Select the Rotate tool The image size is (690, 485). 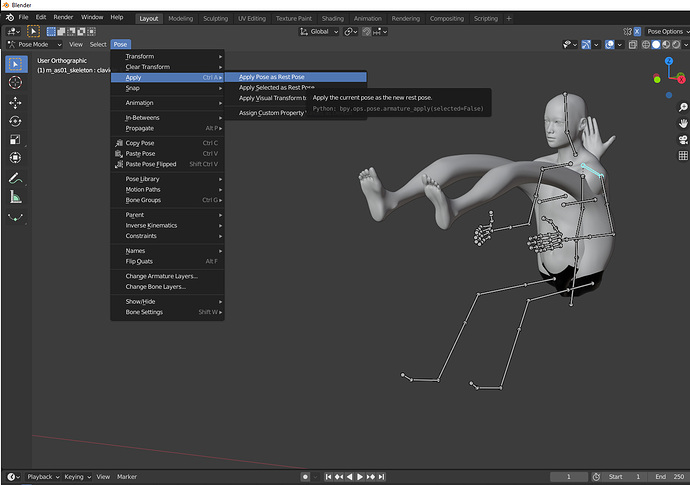15,121
